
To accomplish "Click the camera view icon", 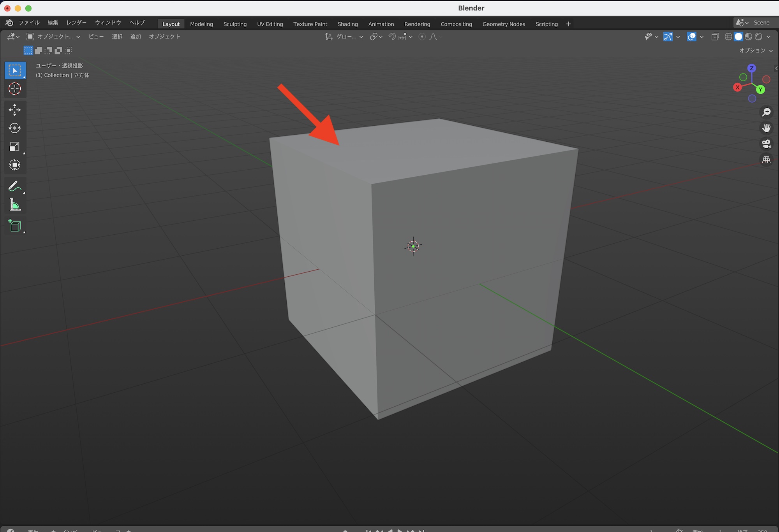I will [766, 144].
